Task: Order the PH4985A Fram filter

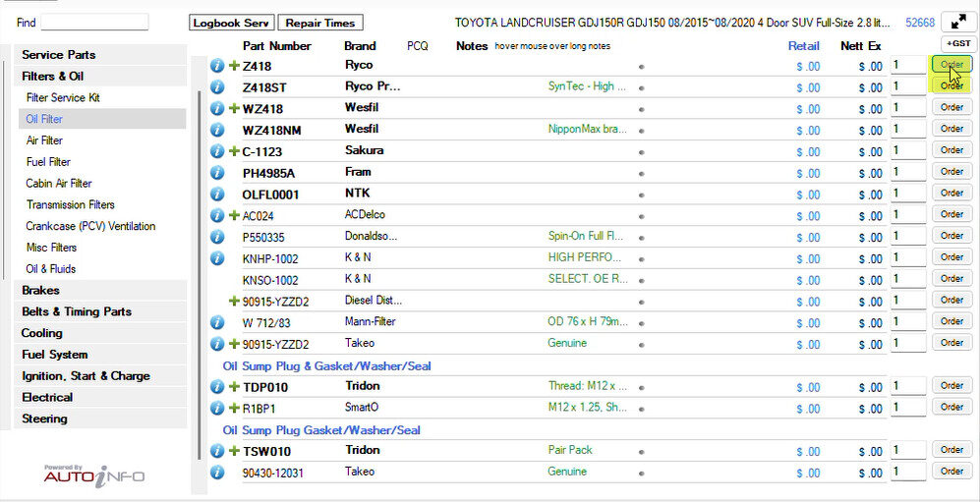Action: tap(951, 171)
